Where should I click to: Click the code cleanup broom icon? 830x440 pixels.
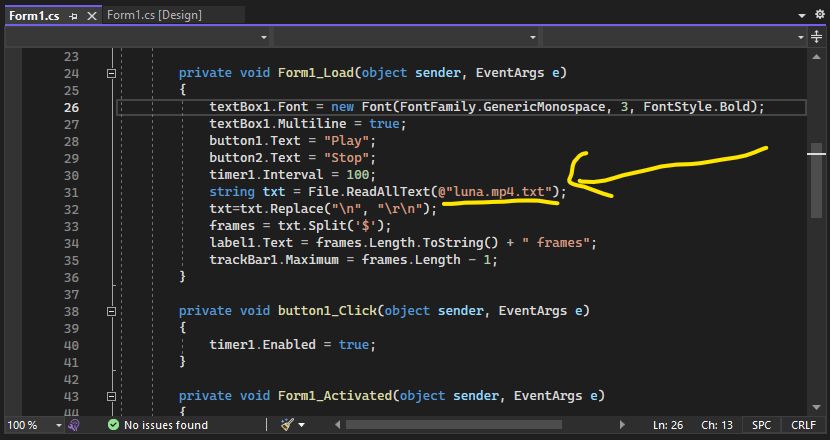pyautogui.click(x=287, y=425)
